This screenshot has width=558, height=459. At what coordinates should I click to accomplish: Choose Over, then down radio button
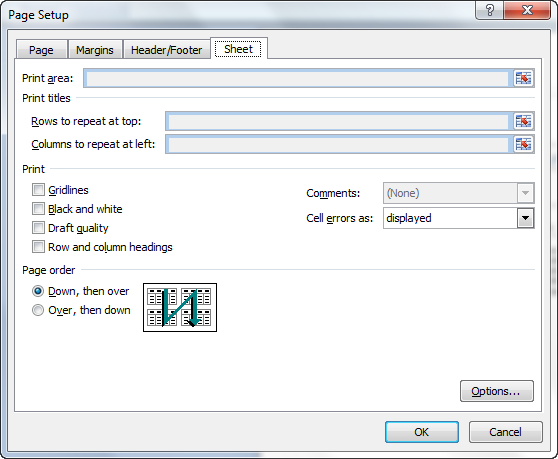point(38,310)
